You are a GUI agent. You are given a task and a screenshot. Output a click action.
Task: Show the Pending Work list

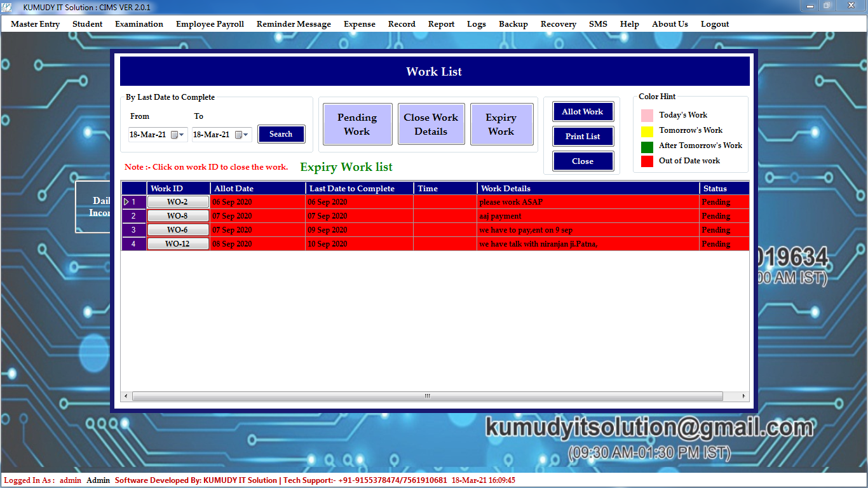coord(357,125)
